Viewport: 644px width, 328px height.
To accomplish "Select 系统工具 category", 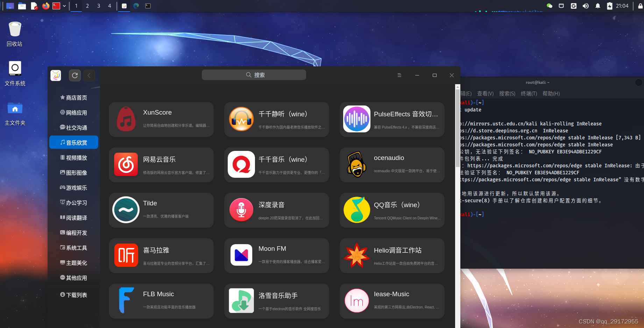I will pos(73,248).
